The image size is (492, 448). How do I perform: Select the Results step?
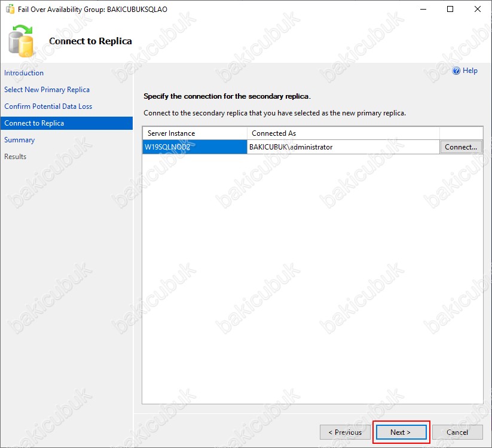(15, 157)
